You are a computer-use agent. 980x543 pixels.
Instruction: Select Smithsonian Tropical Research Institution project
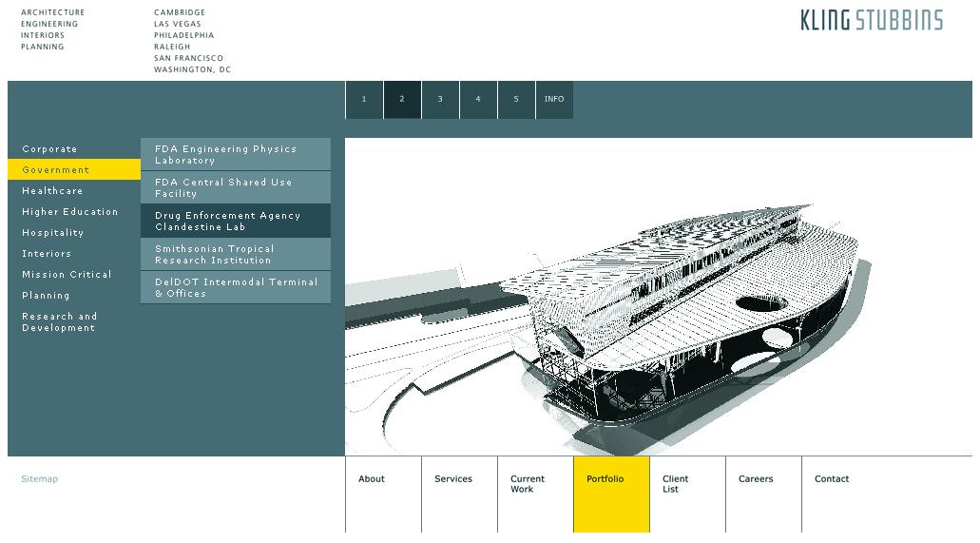tap(235, 254)
